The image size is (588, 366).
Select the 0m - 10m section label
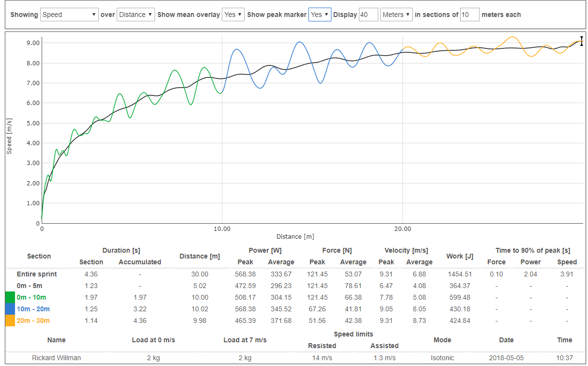tap(31, 297)
